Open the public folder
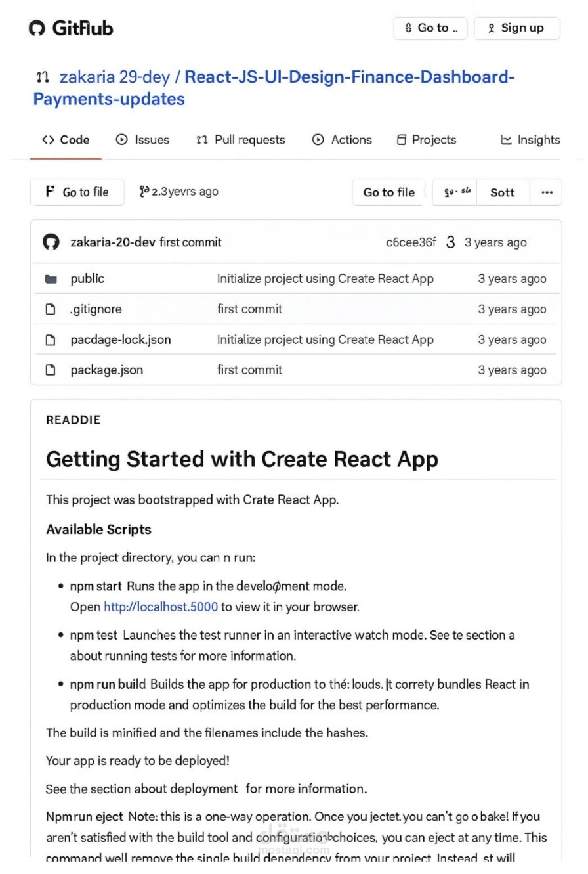The height and width of the screenshot is (874, 588). (x=87, y=278)
